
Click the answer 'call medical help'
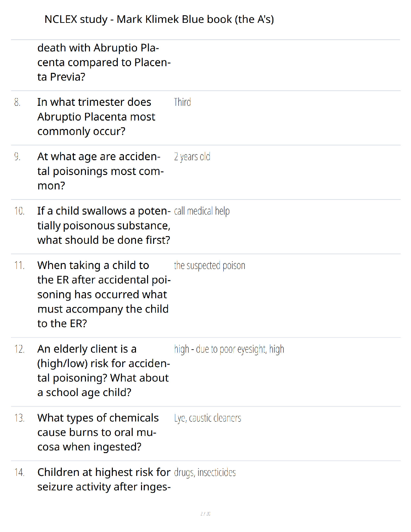pyautogui.click(x=202, y=211)
